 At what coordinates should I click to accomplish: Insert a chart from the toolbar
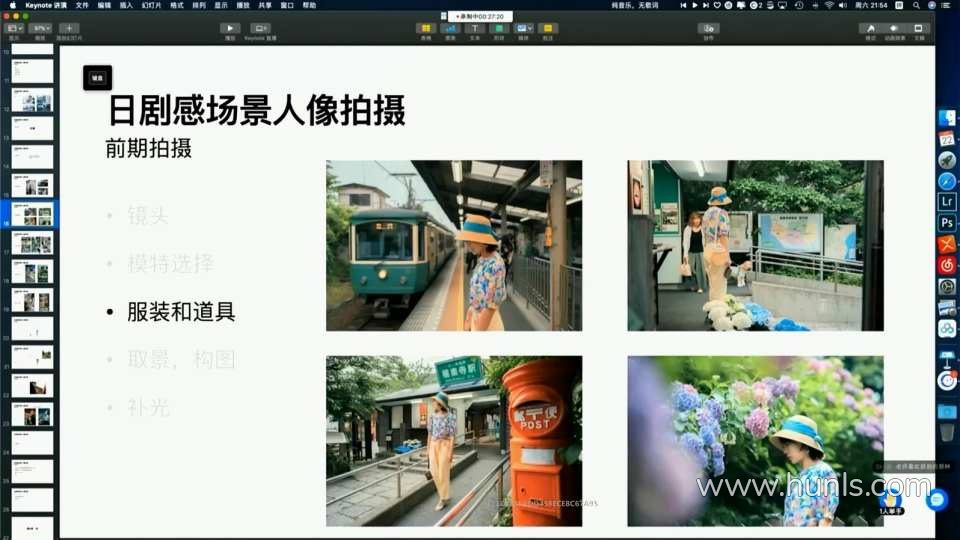pyautogui.click(x=450, y=28)
